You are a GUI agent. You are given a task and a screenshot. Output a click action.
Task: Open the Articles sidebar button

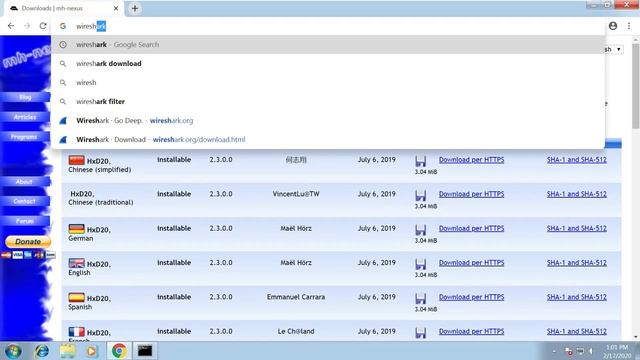(25, 117)
